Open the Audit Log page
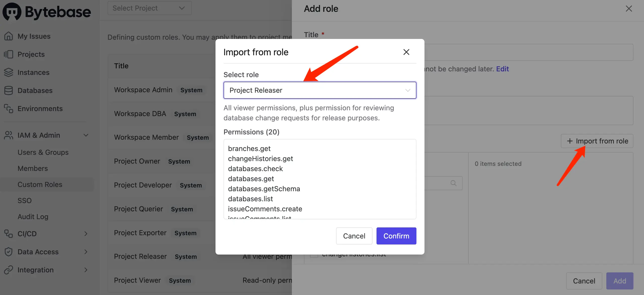Image resolution: width=644 pixels, height=295 pixels. coord(33,217)
